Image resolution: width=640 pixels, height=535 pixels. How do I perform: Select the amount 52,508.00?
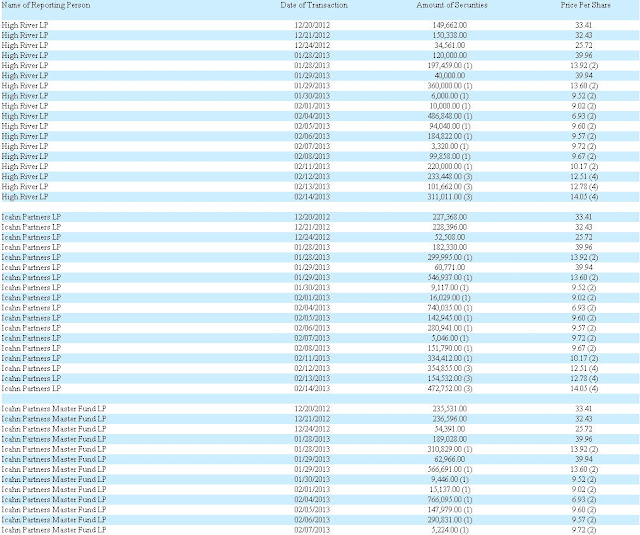pyautogui.click(x=449, y=238)
